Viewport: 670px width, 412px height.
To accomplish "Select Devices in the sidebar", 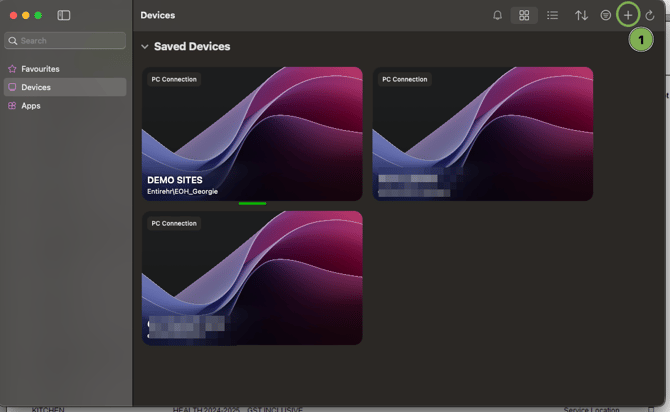I will [36, 87].
